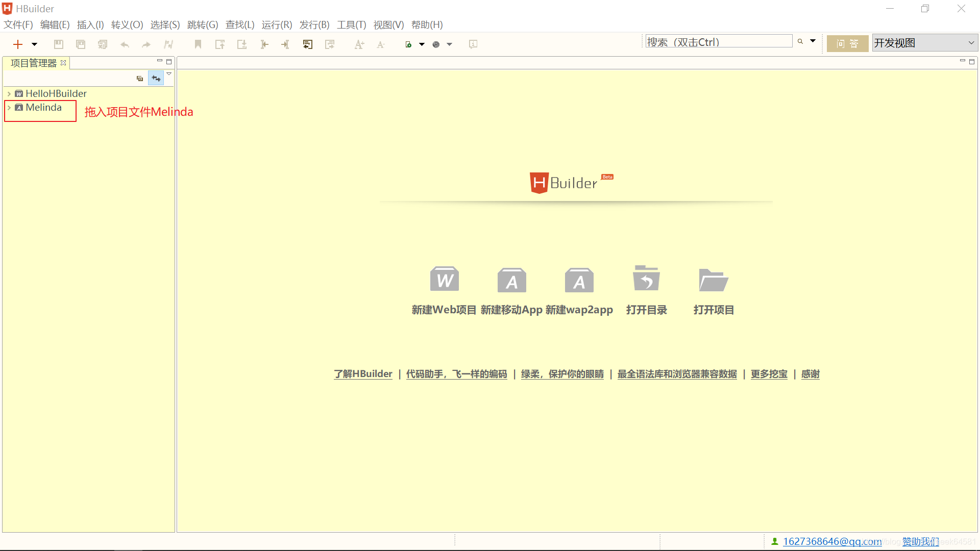Open the 文件(F) menu

(x=18, y=24)
